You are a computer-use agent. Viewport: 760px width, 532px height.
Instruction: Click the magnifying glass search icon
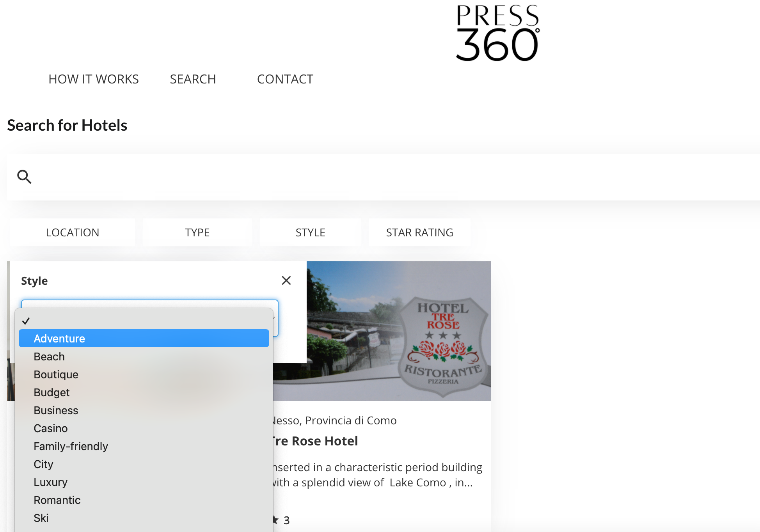(x=24, y=177)
